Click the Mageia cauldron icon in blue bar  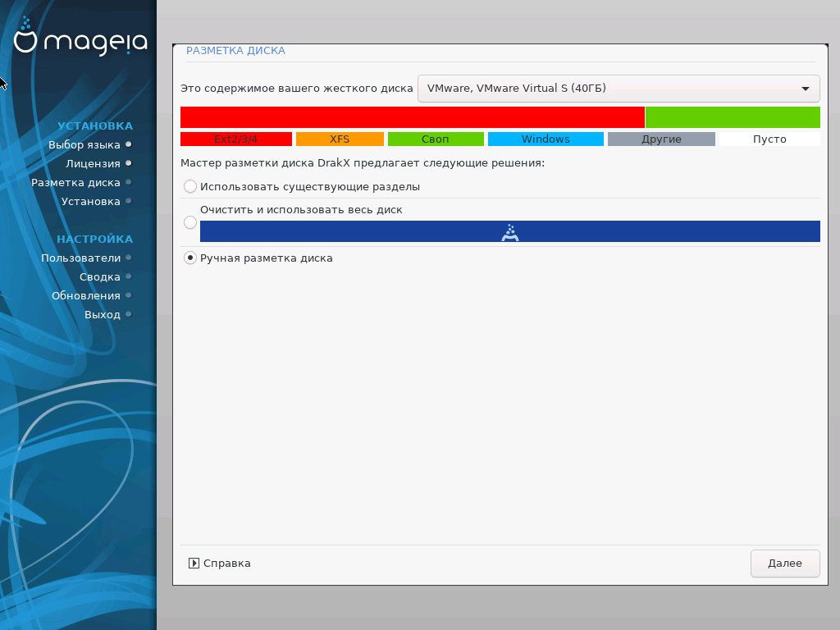[x=509, y=232]
